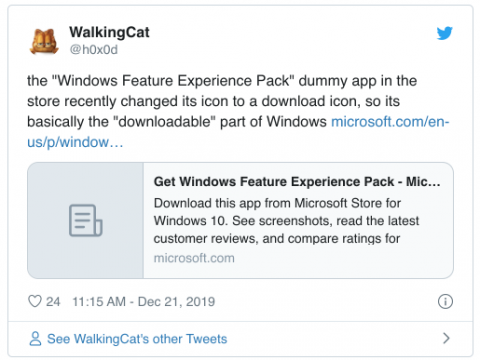Viewport: 480px width, 360px height.
Task: Follow the microsoft.com/en- link in tweet text
Action: tap(390, 122)
